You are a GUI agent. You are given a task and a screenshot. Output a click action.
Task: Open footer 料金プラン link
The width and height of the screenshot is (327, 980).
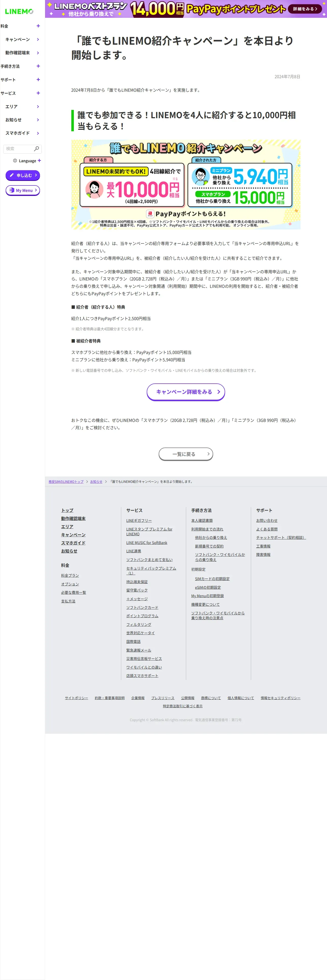tap(70, 575)
